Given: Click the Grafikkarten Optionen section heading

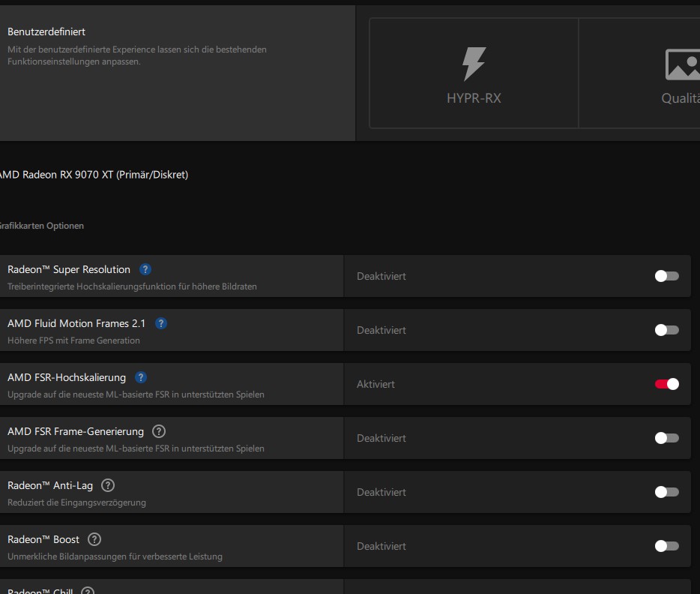Looking at the screenshot, I should (41, 226).
